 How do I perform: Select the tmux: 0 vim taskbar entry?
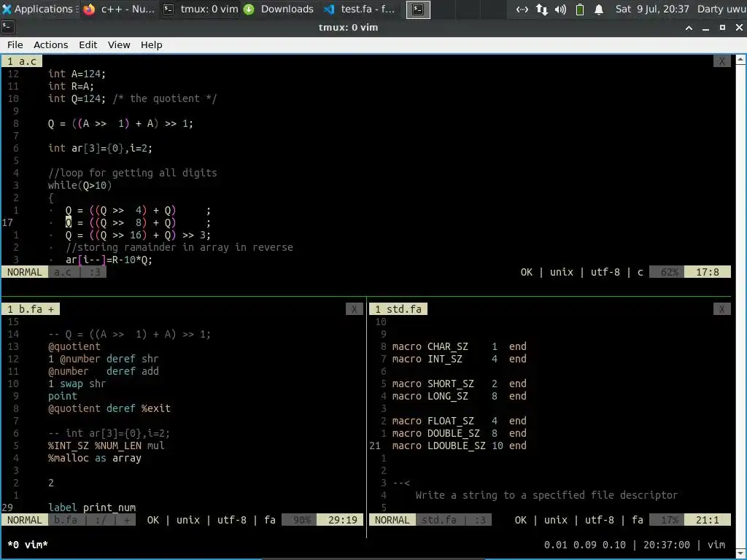click(x=200, y=9)
